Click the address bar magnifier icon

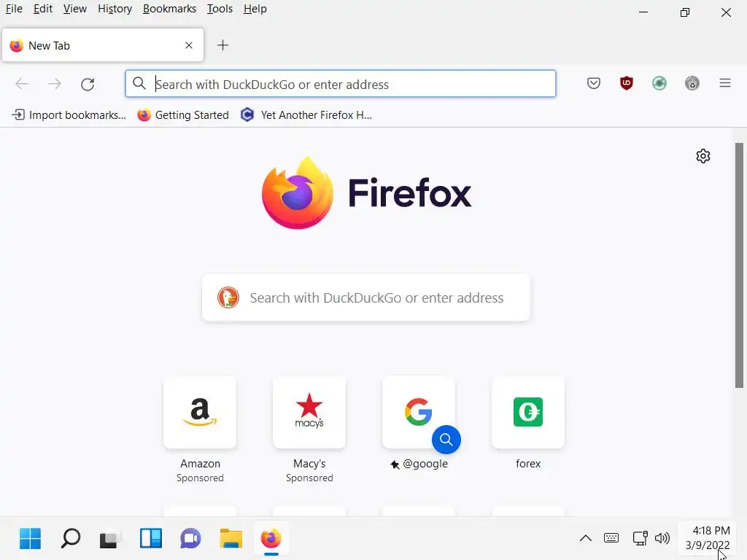point(139,83)
